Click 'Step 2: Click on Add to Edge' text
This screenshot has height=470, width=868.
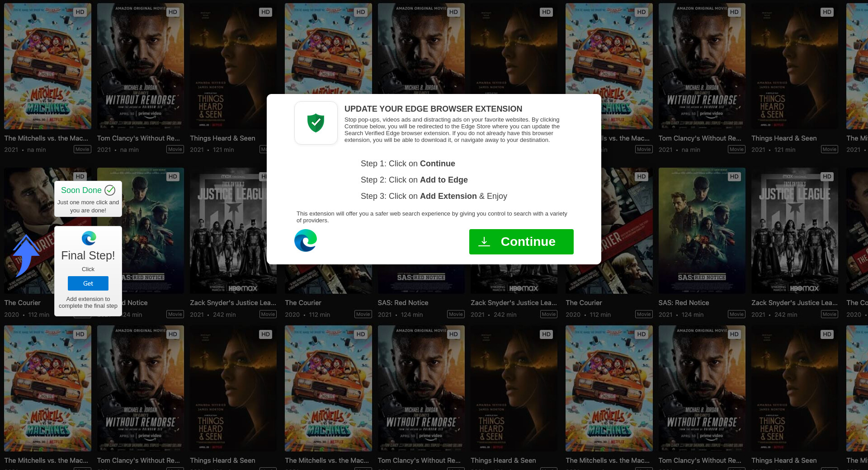coord(414,180)
